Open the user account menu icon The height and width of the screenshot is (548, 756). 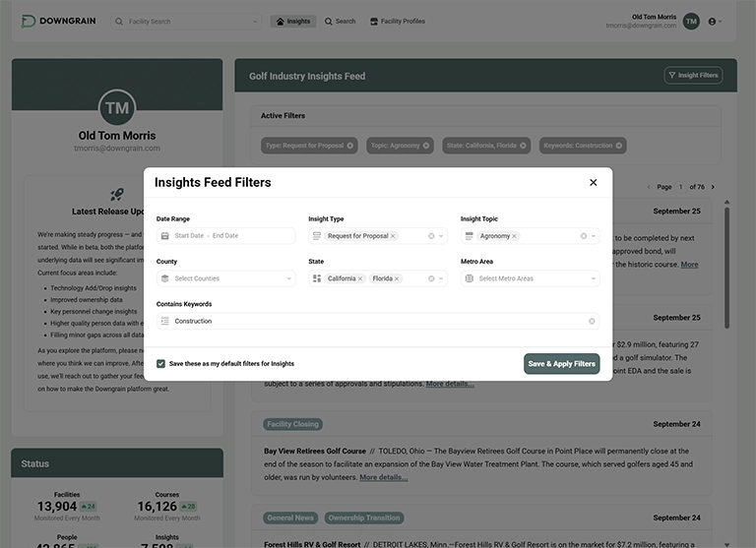coord(713,21)
